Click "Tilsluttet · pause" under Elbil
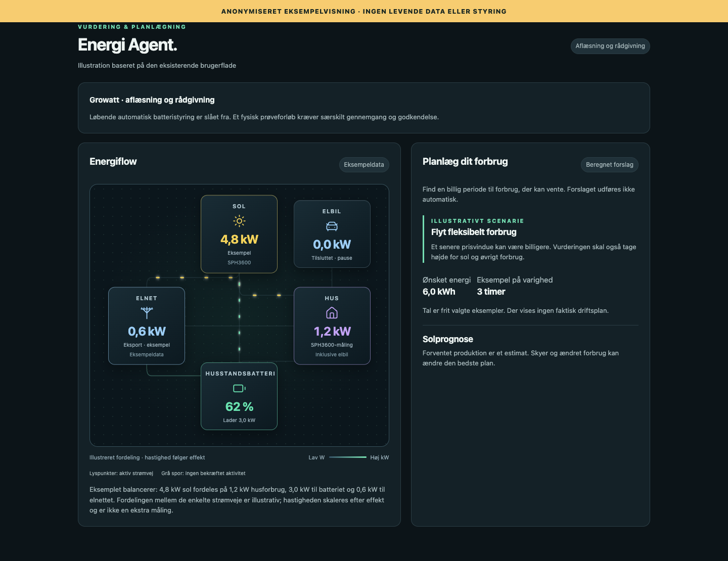The height and width of the screenshot is (561, 728). [332, 258]
